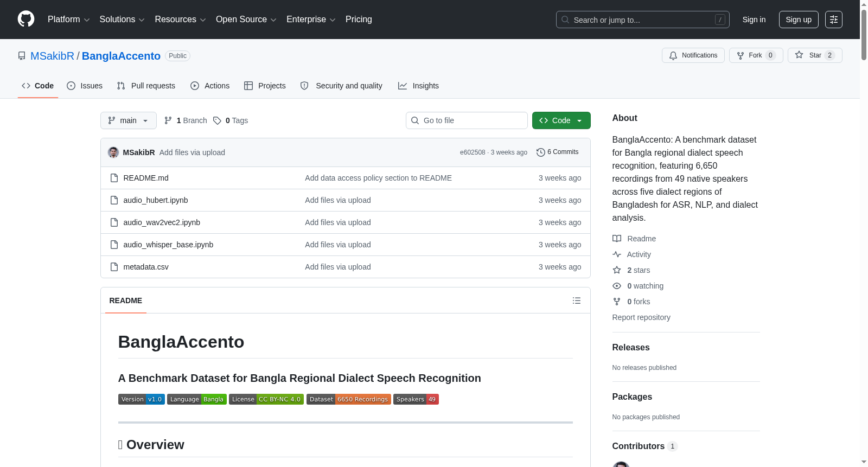868x467 pixels.
Task: Switch to the Insights tab
Action: click(418, 86)
